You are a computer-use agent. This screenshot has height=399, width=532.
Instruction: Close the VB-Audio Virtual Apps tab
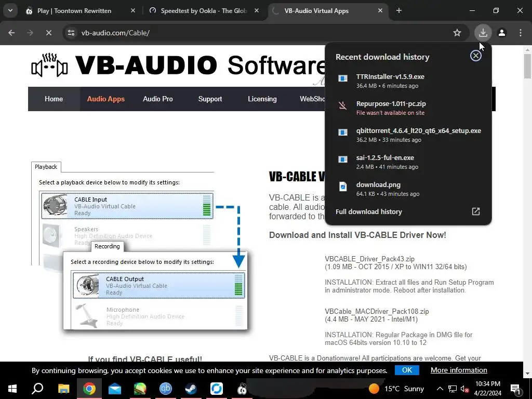(x=380, y=10)
